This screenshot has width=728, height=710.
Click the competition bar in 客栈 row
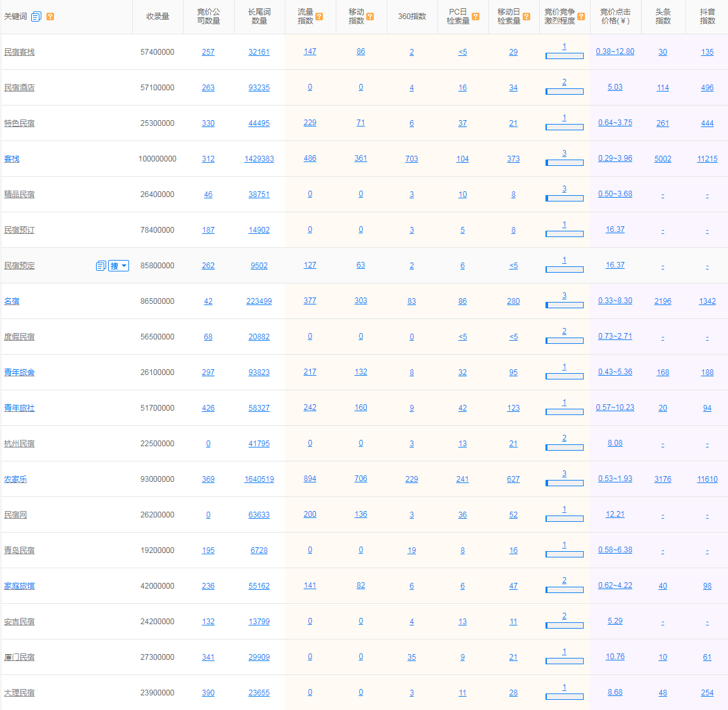(565, 163)
